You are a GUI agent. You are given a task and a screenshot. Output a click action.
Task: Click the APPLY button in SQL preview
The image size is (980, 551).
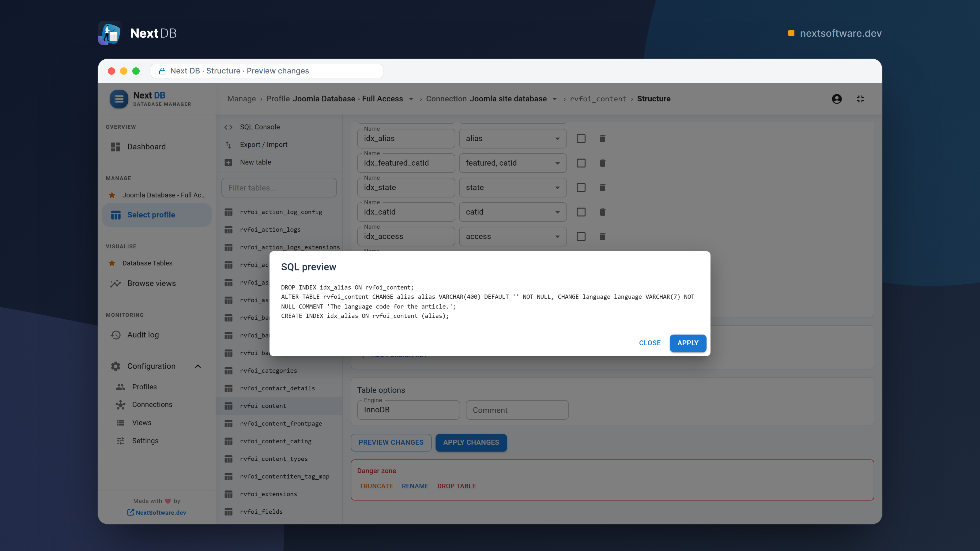tap(688, 343)
